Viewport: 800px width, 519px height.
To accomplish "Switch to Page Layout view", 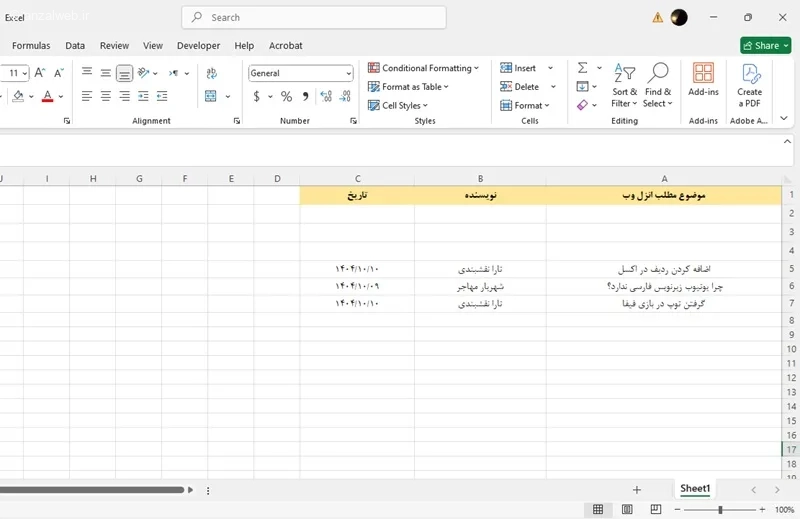I will click(627, 509).
